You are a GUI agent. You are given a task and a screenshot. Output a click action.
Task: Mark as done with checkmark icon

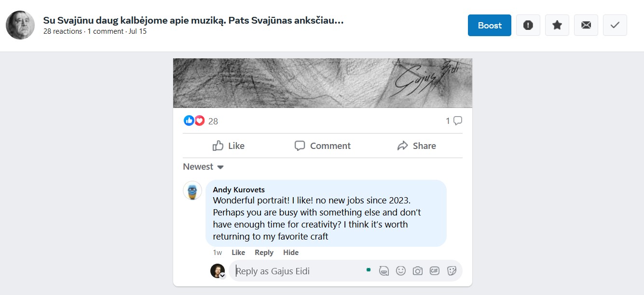click(615, 26)
